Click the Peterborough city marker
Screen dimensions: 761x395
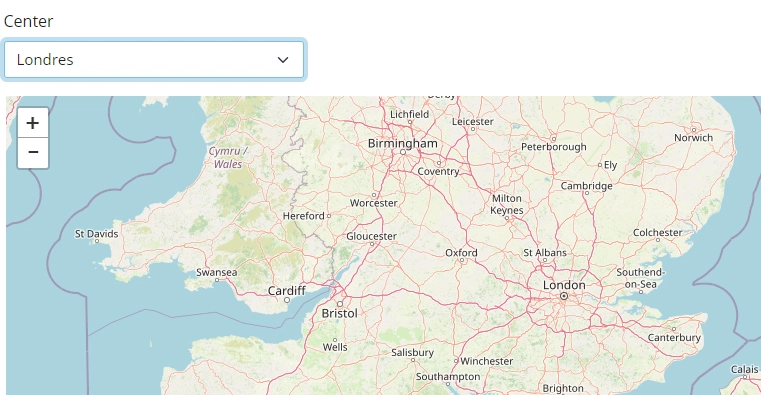[553, 139]
